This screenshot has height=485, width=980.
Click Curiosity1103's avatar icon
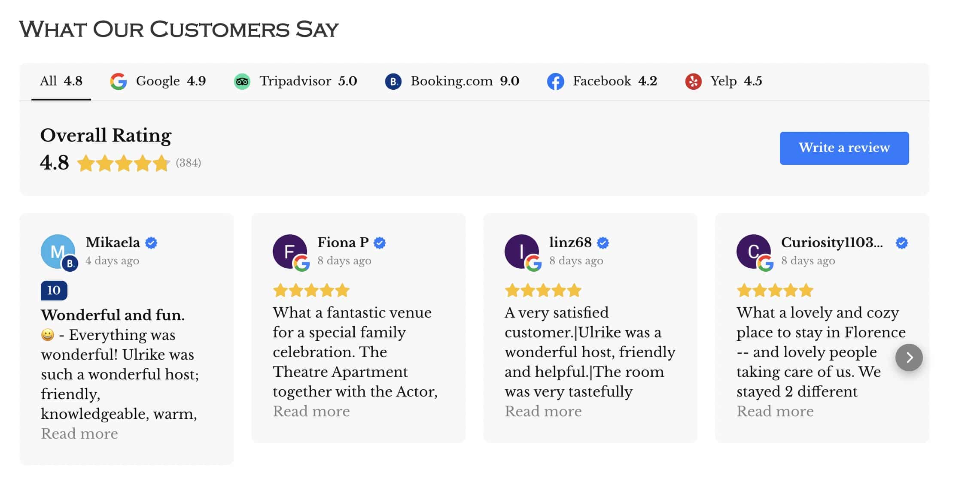pos(754,252)
